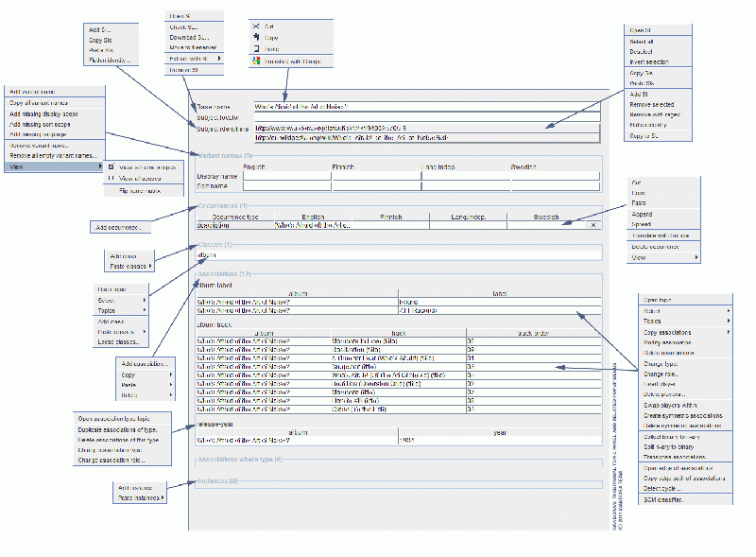Expand the Paste classes submenu arrow
This screenshot has height=557, width=756.
148,266
